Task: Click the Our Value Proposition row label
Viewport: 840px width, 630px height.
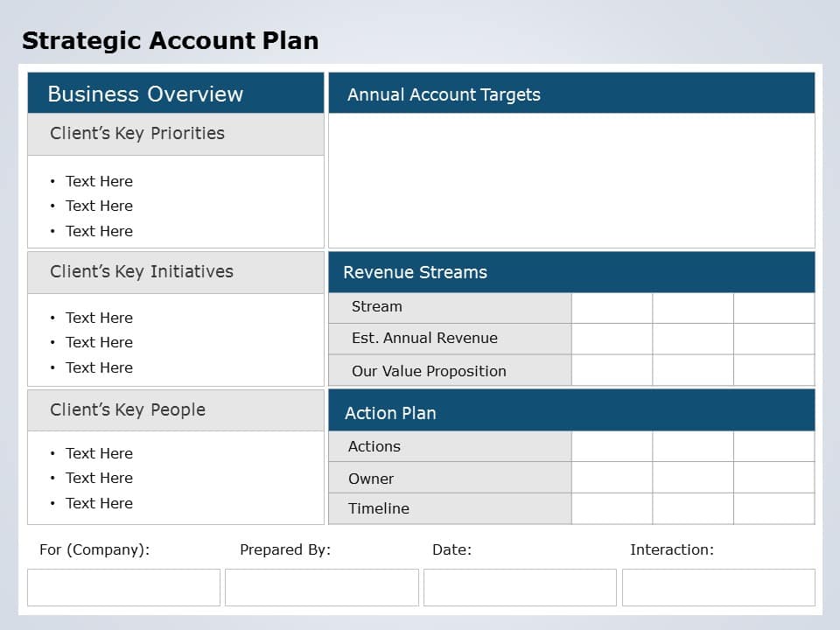Action: click(450, 370)
